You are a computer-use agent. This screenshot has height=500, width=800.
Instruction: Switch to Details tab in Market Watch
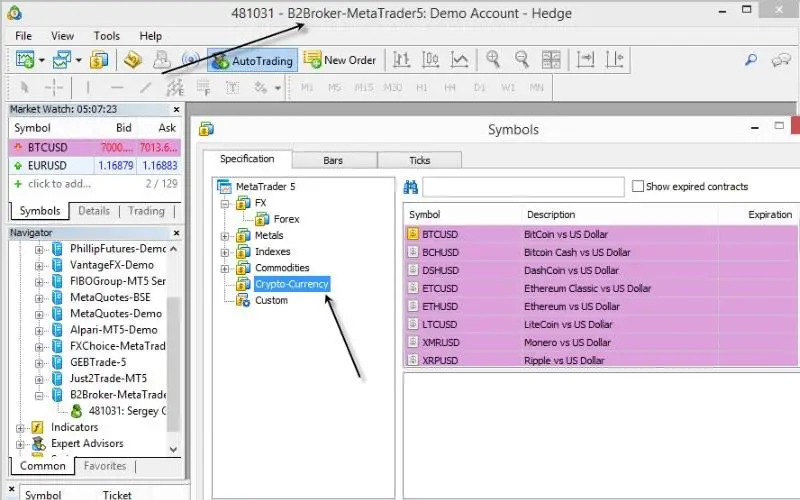click(94, 211)
